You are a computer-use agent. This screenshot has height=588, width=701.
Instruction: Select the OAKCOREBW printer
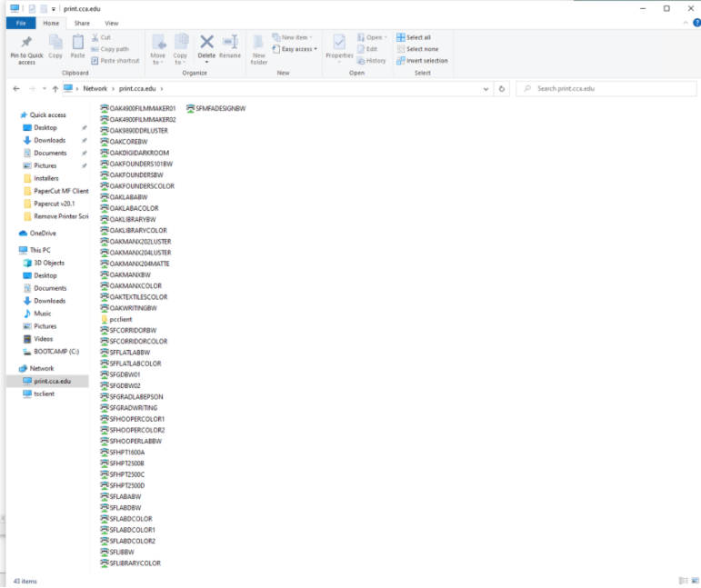point(124,142)
